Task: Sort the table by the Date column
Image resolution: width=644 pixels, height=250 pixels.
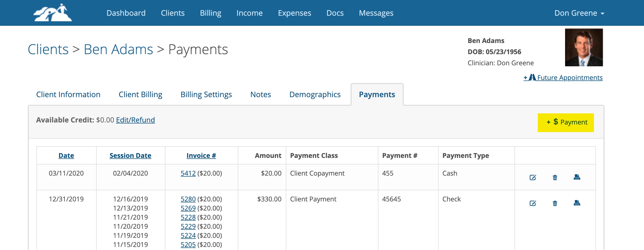Action: point(66,156)
